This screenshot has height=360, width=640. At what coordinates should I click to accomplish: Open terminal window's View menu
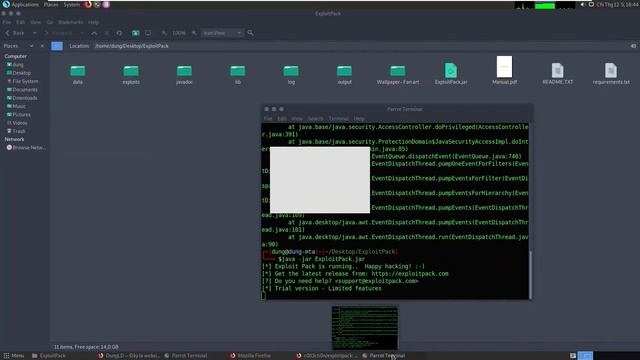tap(297, 118)
